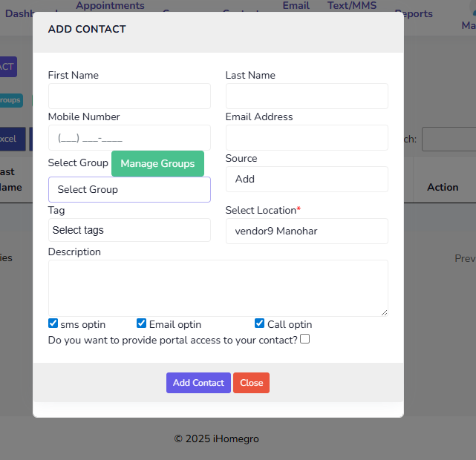The width and height of the screenshot is (476, 460).
Task: Open the Reports menu item
Action: tap(414, 13)
